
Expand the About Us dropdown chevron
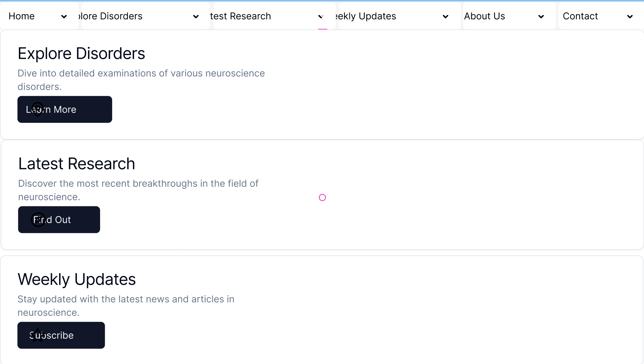pyautogui.click(x=541, y=17)
